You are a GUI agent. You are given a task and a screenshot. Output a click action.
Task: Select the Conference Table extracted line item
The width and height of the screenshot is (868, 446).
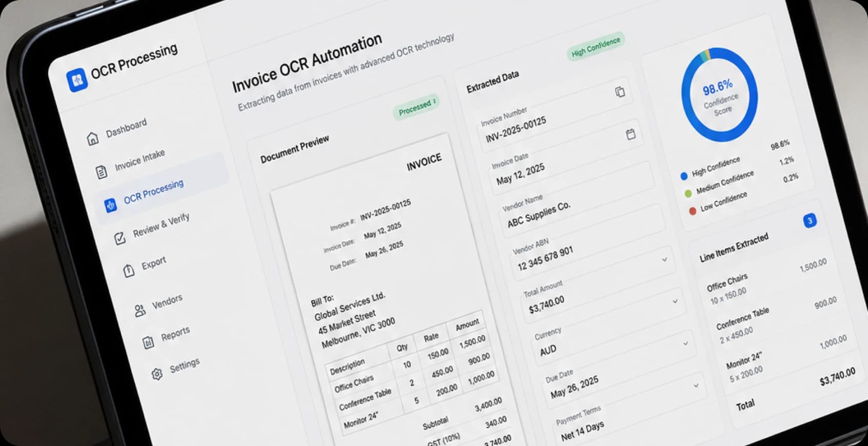(x=777, y=320)
